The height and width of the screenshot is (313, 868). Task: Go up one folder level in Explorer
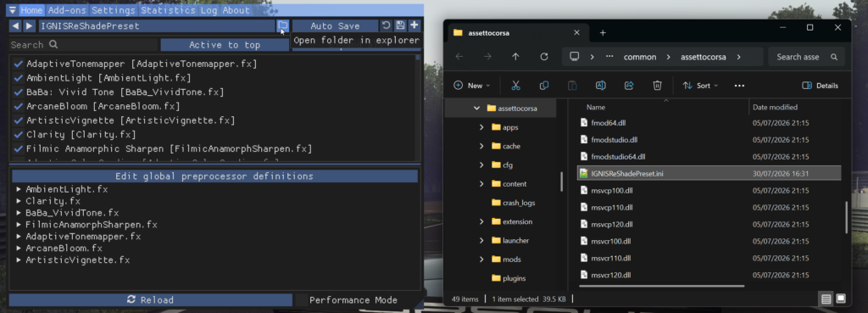tap(515, 57)
